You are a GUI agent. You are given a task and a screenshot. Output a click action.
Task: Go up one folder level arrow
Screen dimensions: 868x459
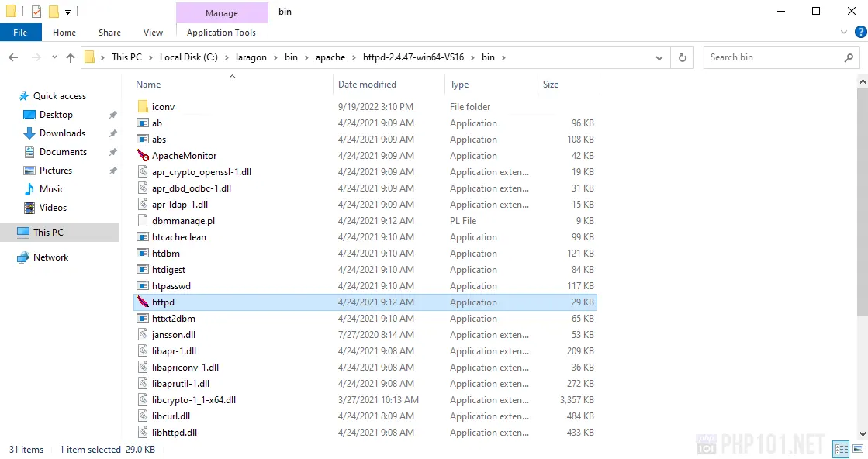[71, 57]
